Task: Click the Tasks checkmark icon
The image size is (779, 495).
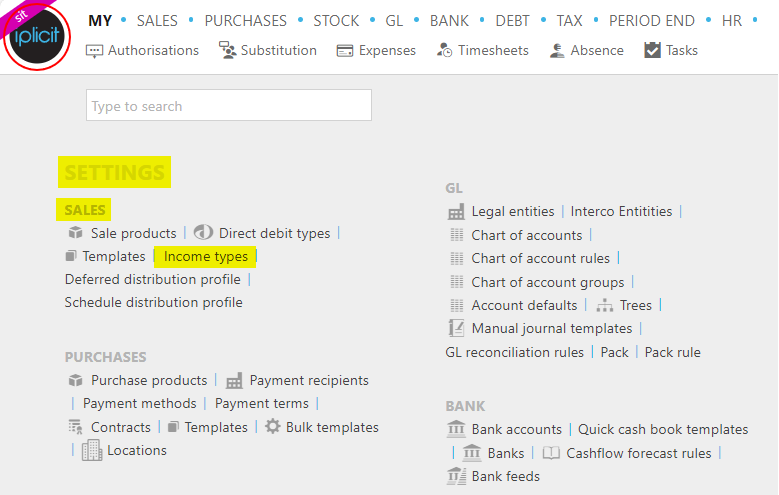Action: (652, 50)
